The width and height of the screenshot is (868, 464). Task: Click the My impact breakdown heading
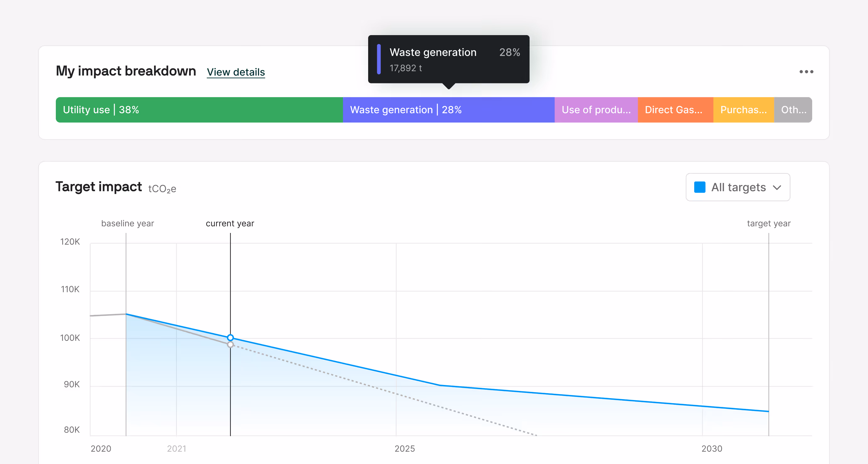click(126, 71)
